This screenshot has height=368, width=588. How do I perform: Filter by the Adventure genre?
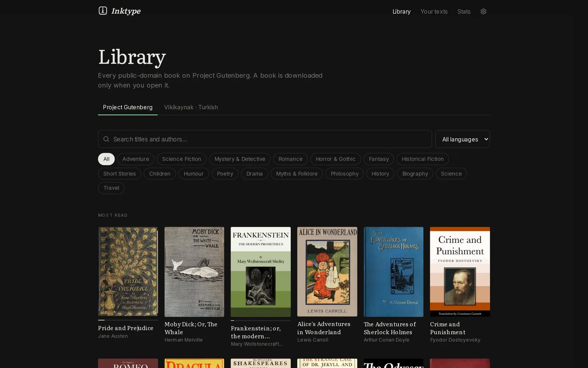click(136, 159)
